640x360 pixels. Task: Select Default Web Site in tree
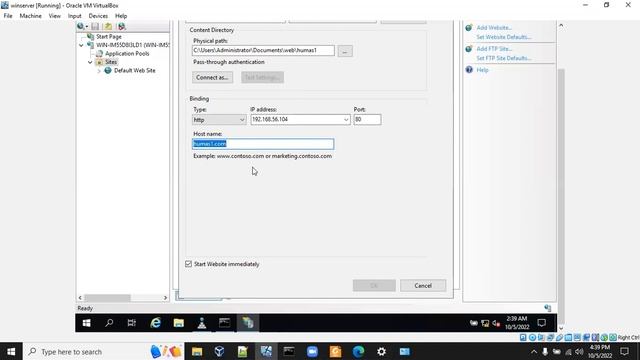coord(134,71)
